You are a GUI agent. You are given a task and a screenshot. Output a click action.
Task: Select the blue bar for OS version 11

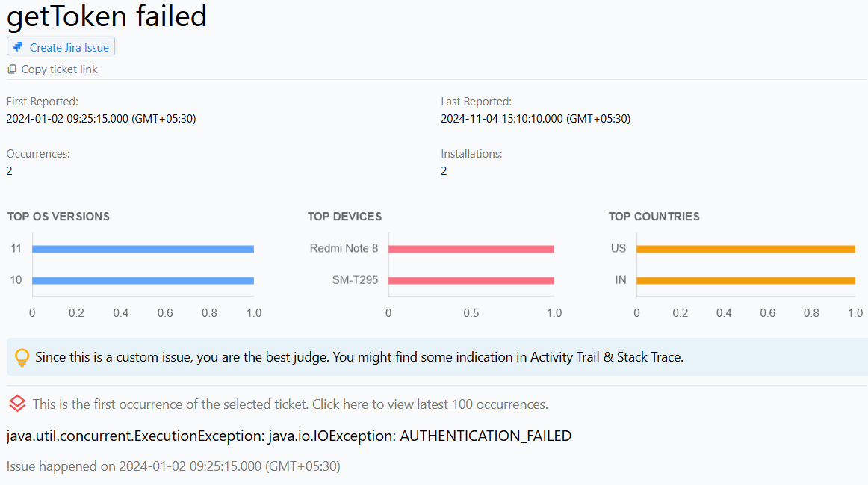pyautogui.click(x=143, y=249)
